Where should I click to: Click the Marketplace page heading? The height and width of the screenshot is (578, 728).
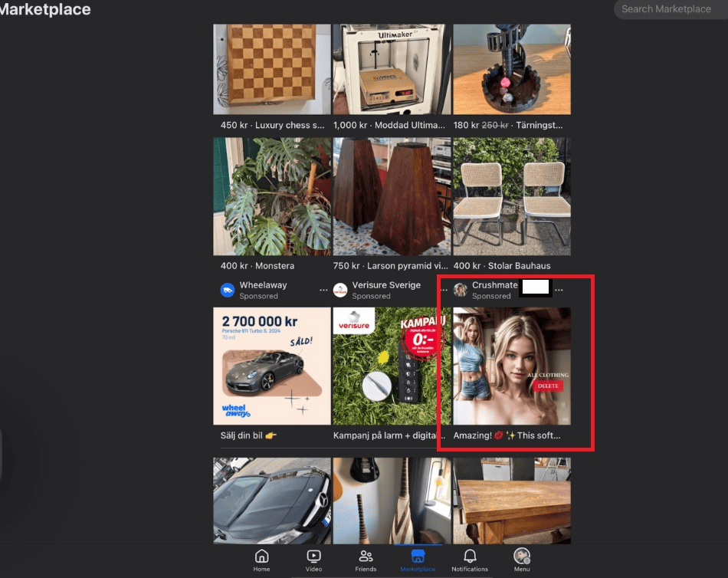point(45,9)
